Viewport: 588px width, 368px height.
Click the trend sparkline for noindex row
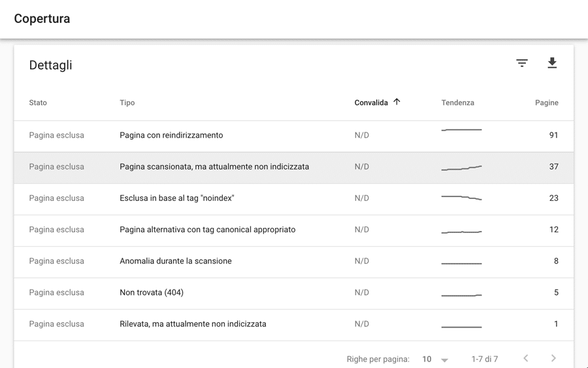tap(461, 198)
